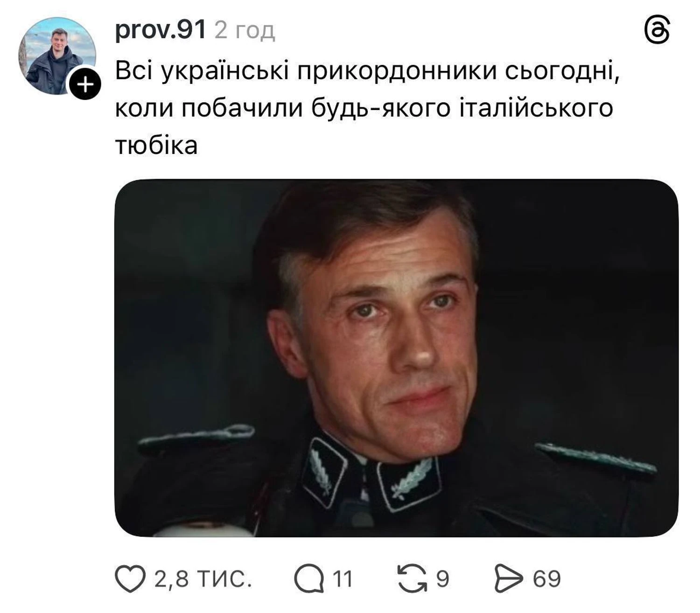Click the "2 год" post timestamp
Screen dimensions: 700x613
(x=245, y=31)
